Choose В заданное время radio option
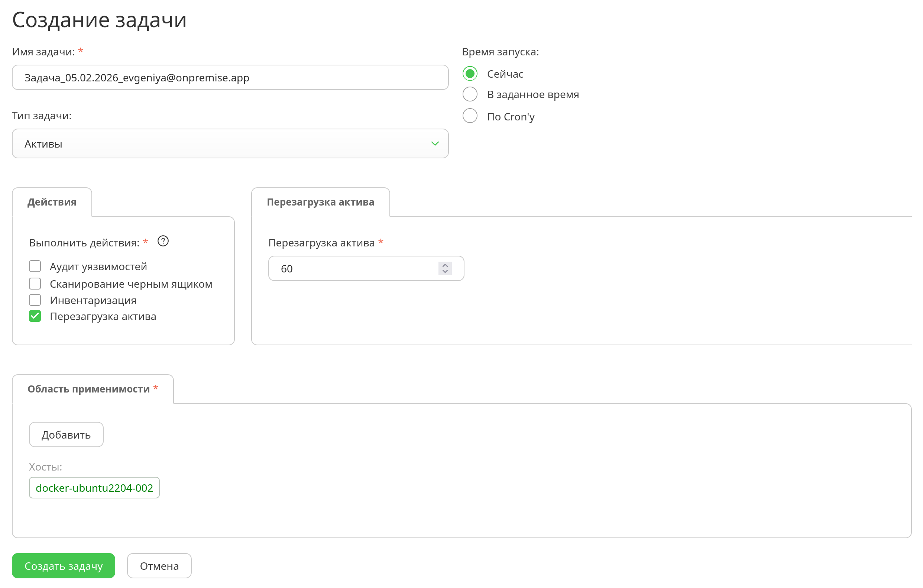The width and height of the screenshot is (923, 588). point(470,94)
